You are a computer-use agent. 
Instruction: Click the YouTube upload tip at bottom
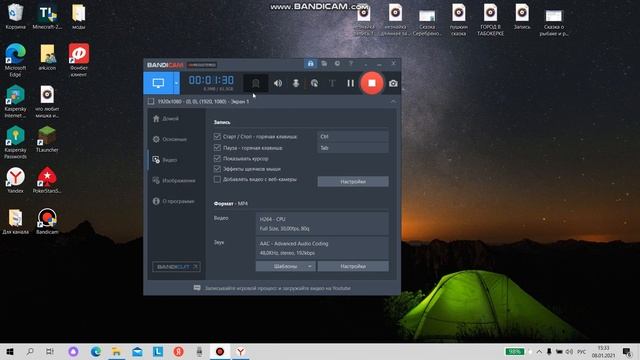pos(272,288)
